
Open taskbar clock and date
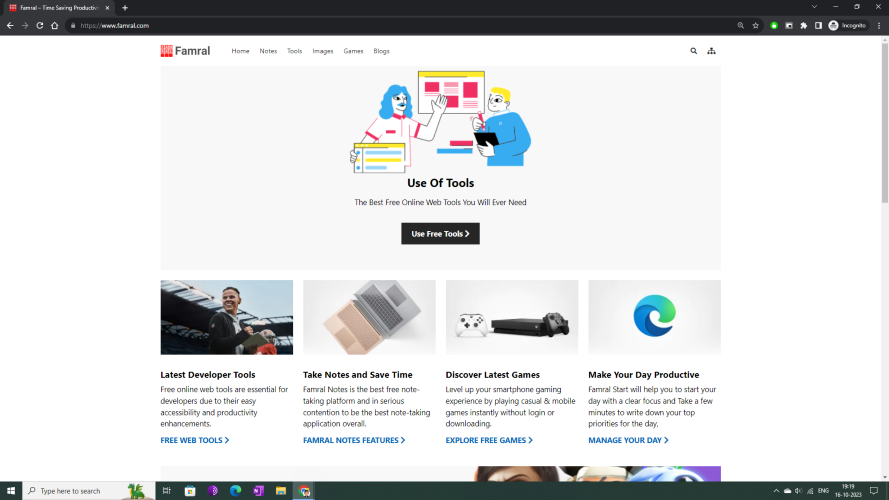tap(848, 491)
